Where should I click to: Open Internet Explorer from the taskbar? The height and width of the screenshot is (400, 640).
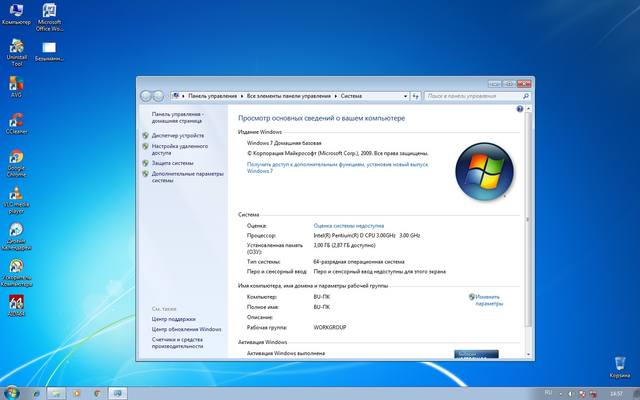click(36, 393)
